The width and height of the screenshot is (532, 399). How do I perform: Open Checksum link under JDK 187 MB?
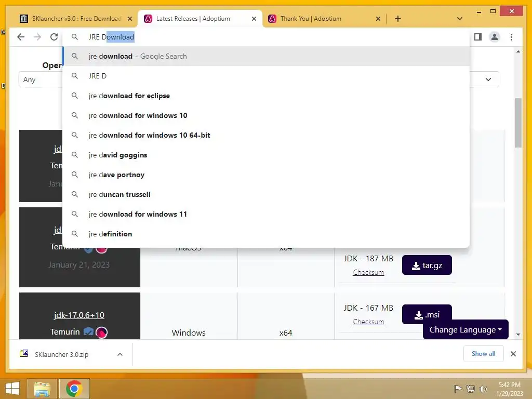click(x=368, y=272)
